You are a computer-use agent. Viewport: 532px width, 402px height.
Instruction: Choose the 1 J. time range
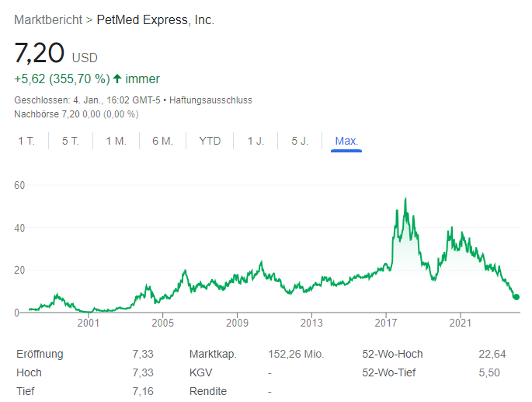(x=256, y=141)
